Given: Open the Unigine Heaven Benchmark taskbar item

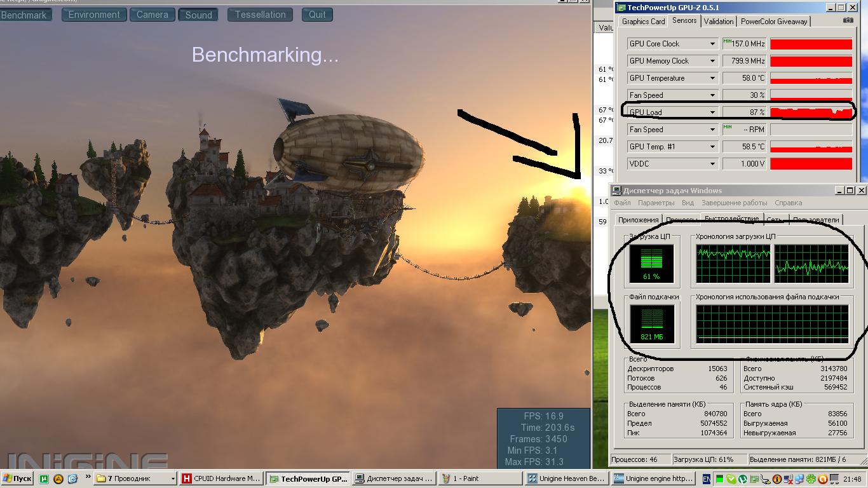Looking at the screenshot, I should [x=567, y=478].
